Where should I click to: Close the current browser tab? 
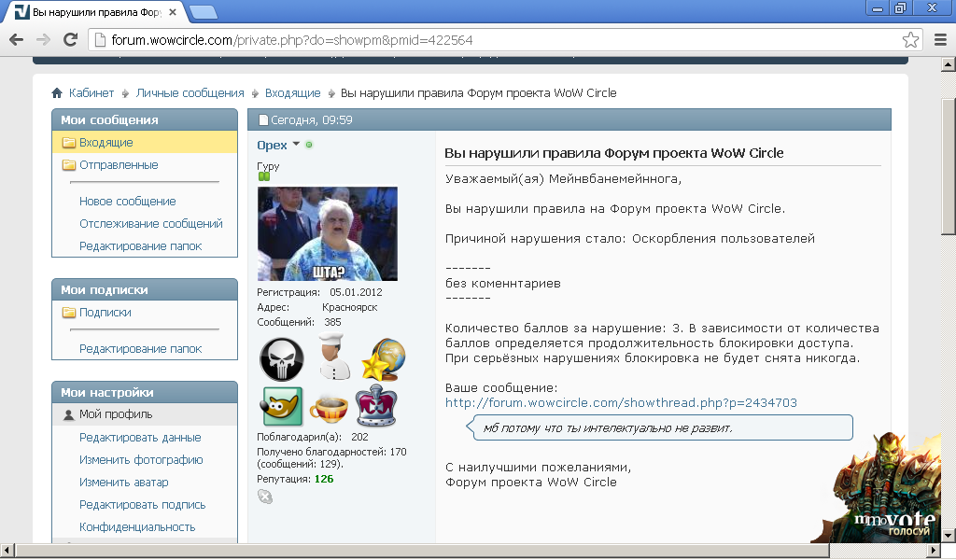coord(173,12)
